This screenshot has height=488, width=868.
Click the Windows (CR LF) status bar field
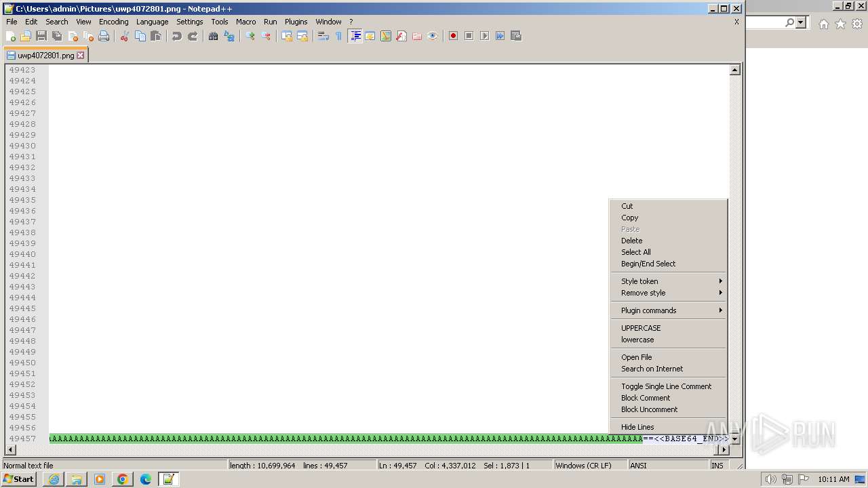[590, 466]
